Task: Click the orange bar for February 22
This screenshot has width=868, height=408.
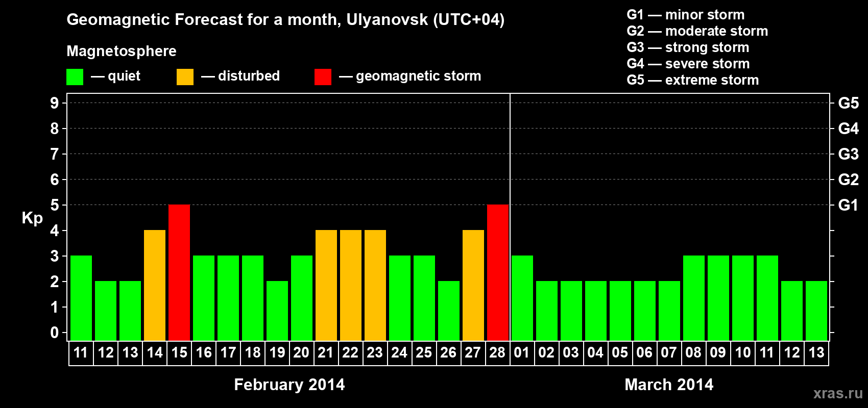Action: tap(351, 285)
